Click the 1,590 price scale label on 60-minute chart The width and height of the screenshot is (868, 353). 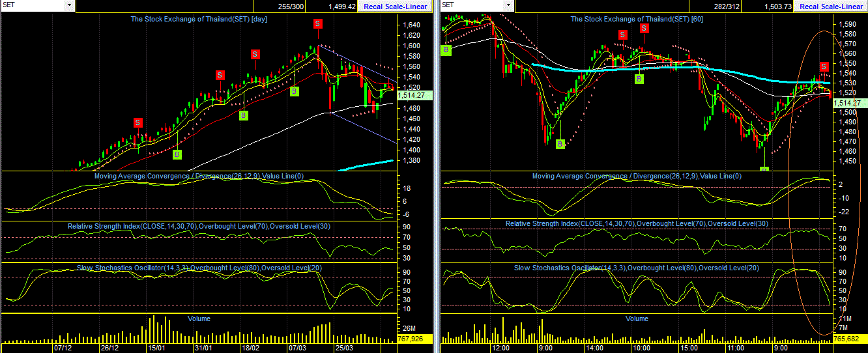coord(848,24)
